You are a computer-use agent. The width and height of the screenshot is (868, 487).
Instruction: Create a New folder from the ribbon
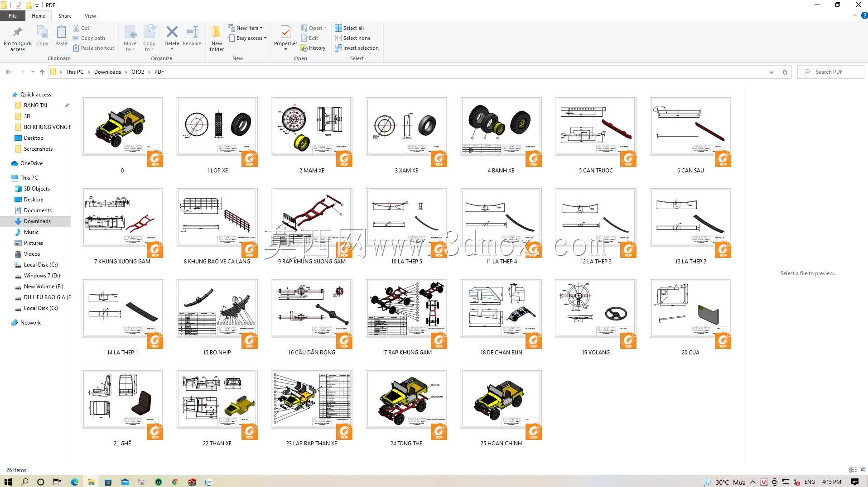[217, 38]
